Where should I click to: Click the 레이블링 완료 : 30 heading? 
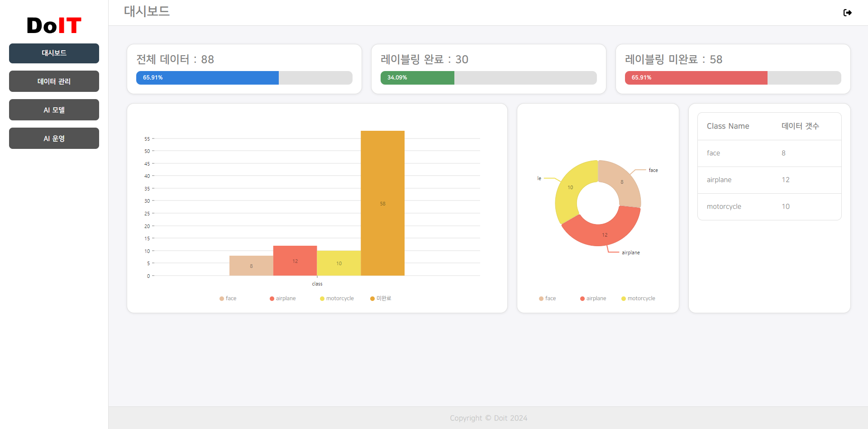424,59
